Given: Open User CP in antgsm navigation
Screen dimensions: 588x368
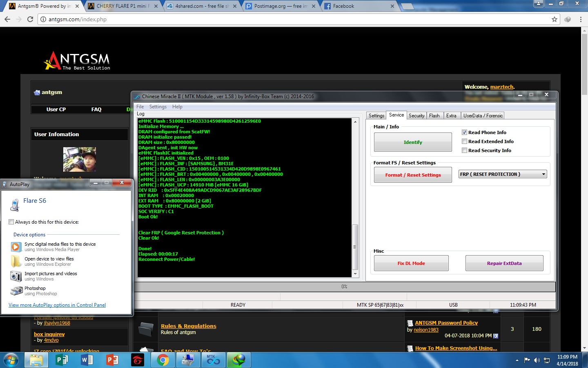Looking at the screenshot, I should (56, 110).
